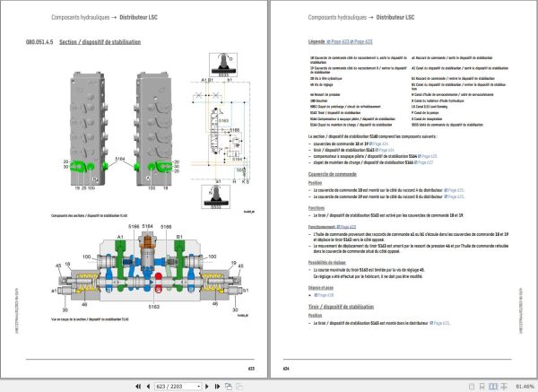Click the Fonctions subheading
This screenshot has width=538, height=392.
coord(317,208)
